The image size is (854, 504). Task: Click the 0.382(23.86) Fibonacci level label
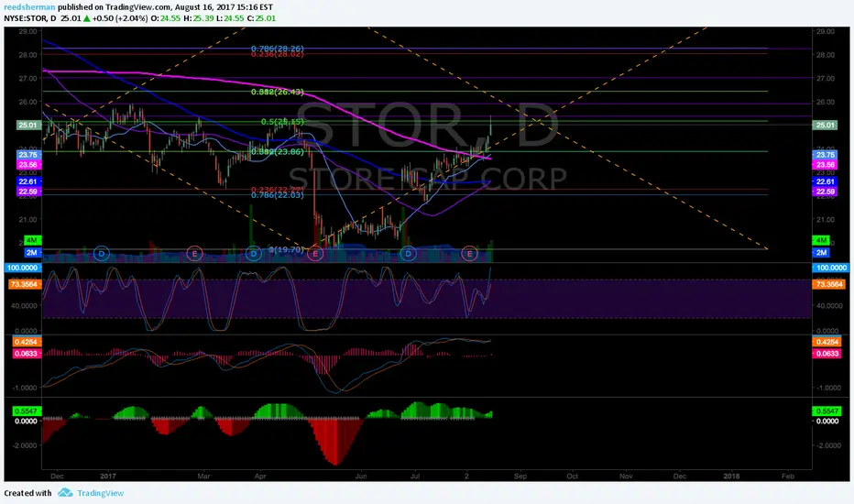[278, 151]
